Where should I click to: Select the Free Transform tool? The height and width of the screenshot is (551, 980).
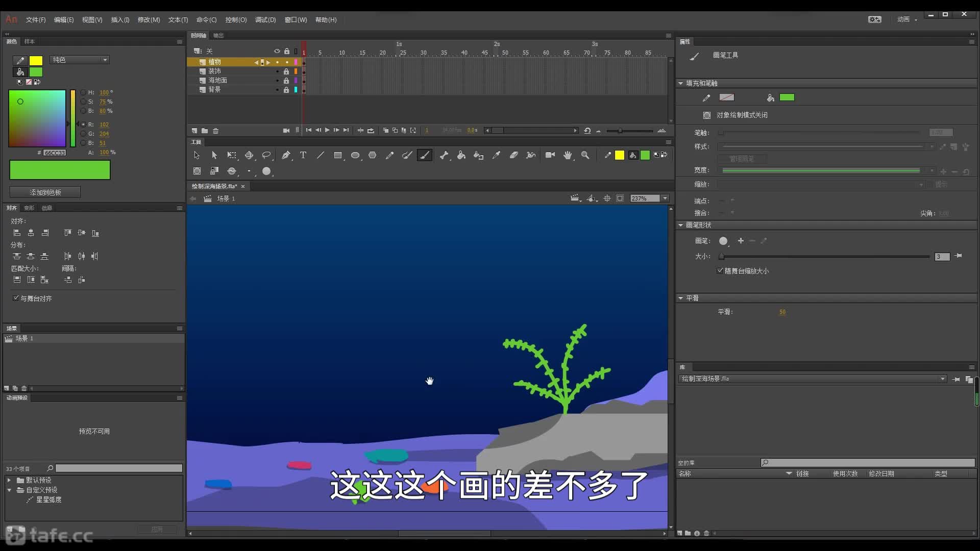click(232, 155)
